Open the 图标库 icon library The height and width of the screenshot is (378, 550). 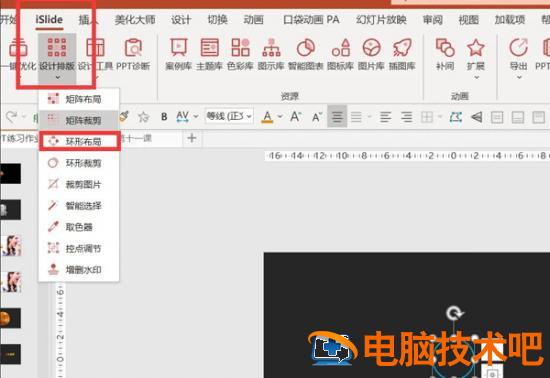coord(340,54)
